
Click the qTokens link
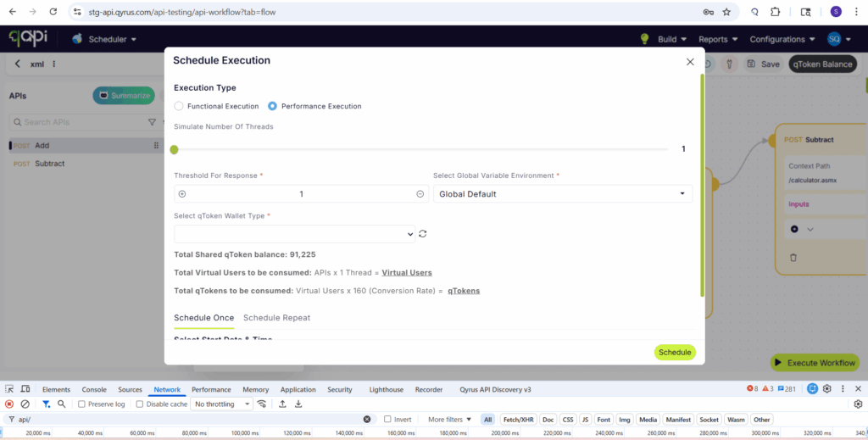464,291
